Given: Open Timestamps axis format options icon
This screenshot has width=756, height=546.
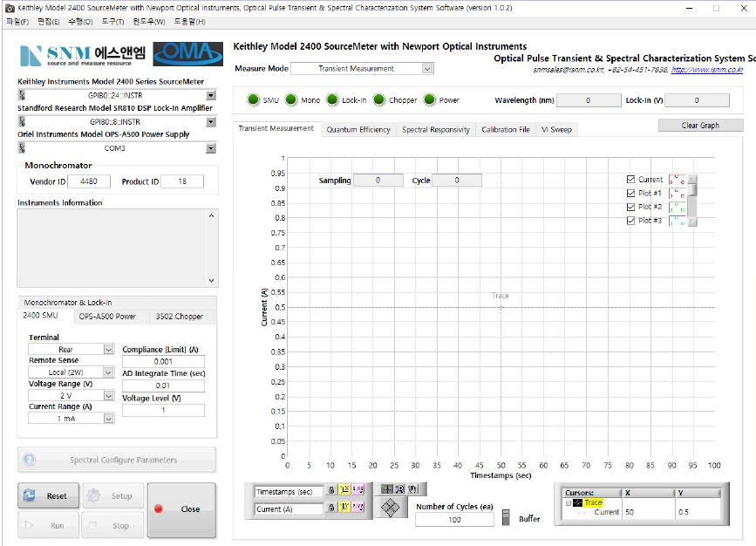Looking at the screenshot, I should pos(358,489).
